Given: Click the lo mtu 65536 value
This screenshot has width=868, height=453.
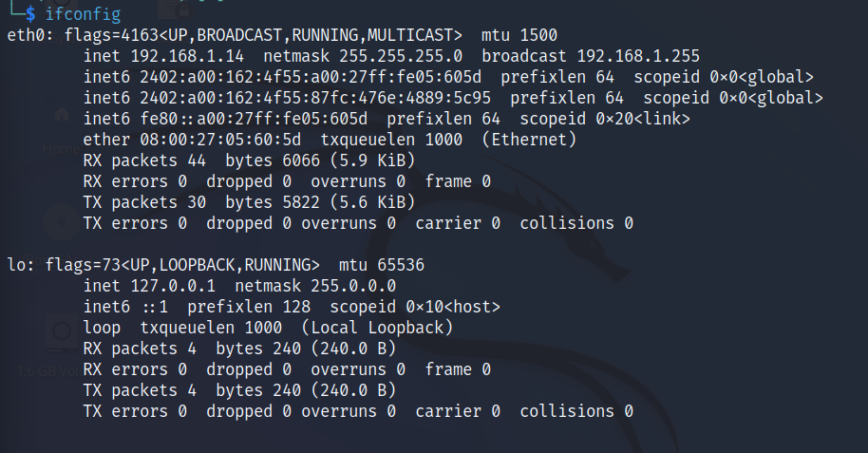Looking at the screenshot, I should pyautogui.click(x=401, y=265).
